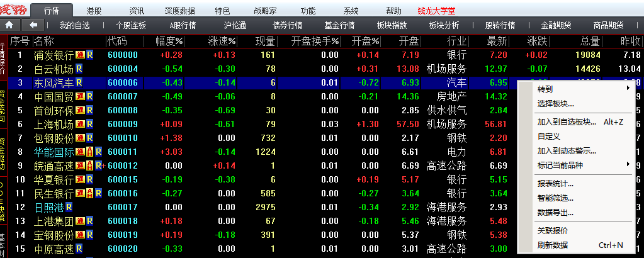Click the A/H badge next to 民生银行
The height and width of the screenshot is (258, 644).
point(89,194)
